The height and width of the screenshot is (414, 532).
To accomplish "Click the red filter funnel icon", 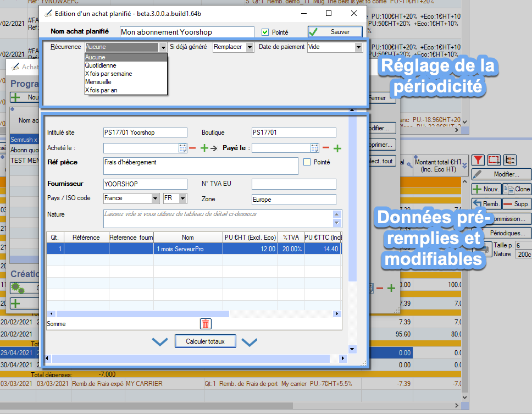I will click(x=478, y=160).
